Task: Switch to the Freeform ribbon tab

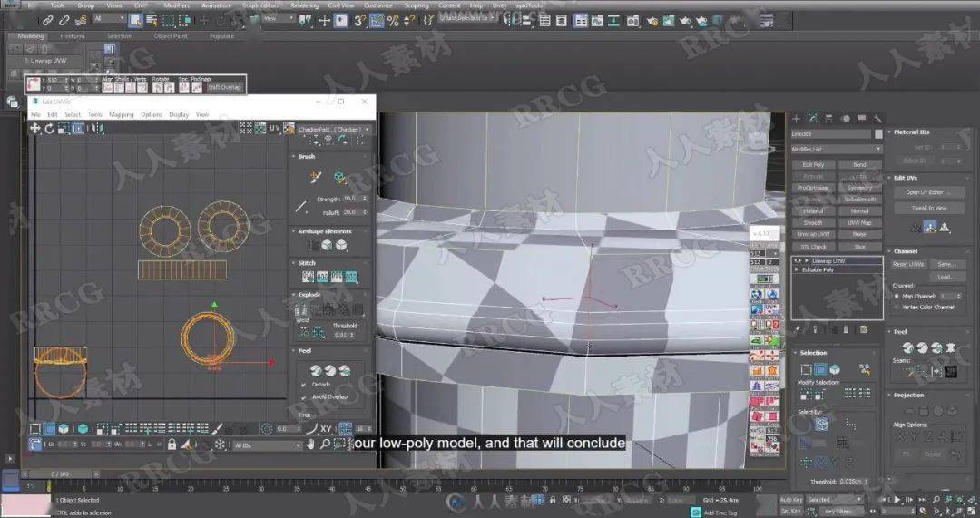Action: (x=73, y=36)
